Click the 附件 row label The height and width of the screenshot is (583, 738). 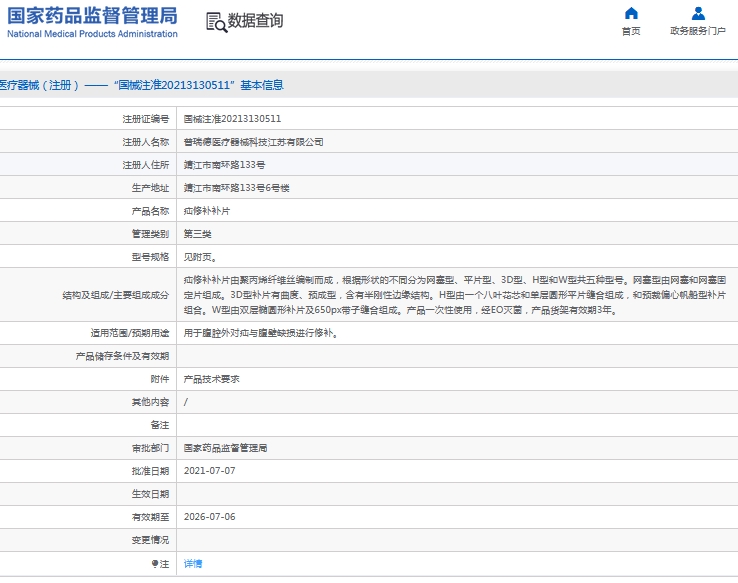tap(160, 379)
